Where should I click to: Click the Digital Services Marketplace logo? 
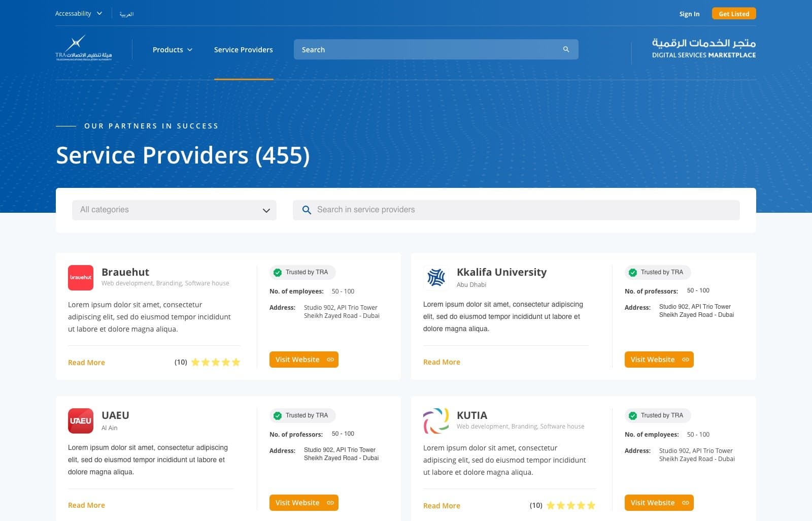(x=704, y=48)
